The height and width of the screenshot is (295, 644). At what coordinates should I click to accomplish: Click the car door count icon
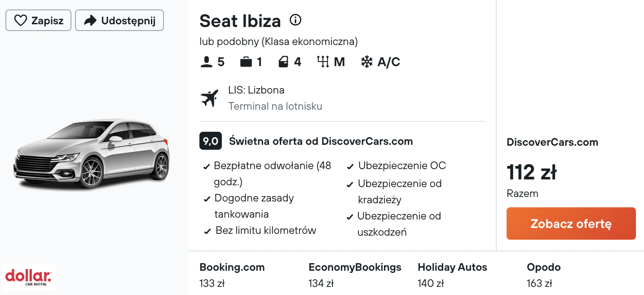tap(283, 62)
